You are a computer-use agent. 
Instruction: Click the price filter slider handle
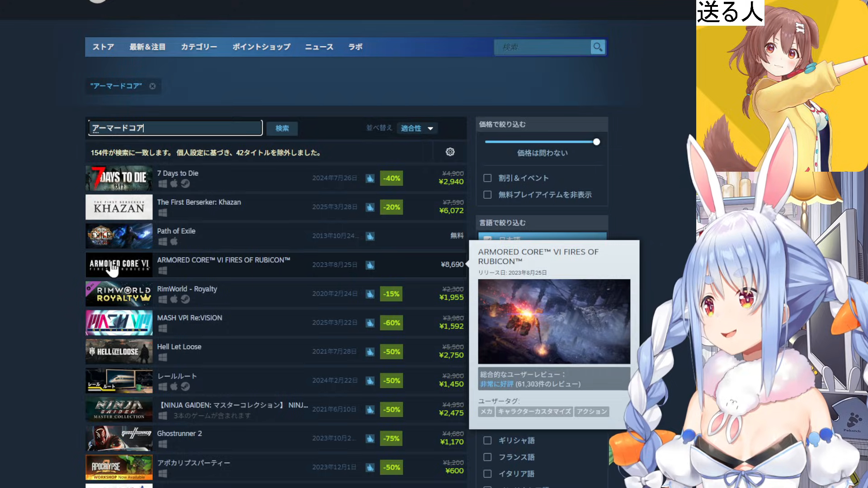click(x=596, y=142)
